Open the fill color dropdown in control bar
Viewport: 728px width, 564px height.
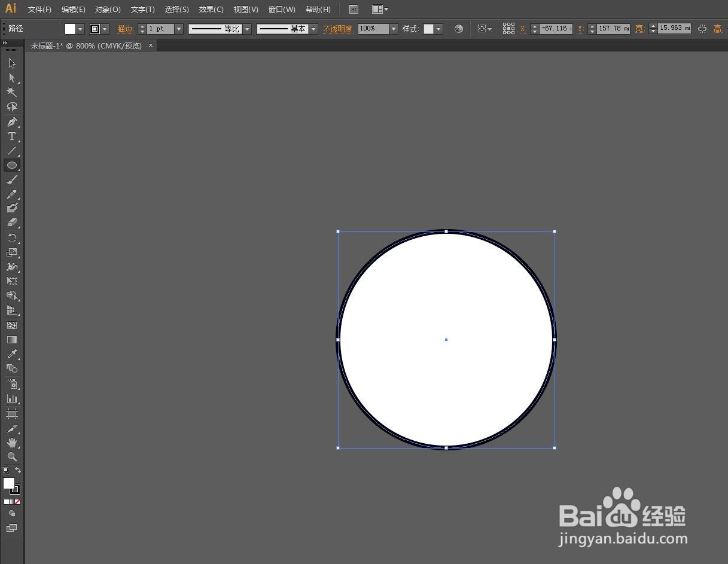point(80,29)
